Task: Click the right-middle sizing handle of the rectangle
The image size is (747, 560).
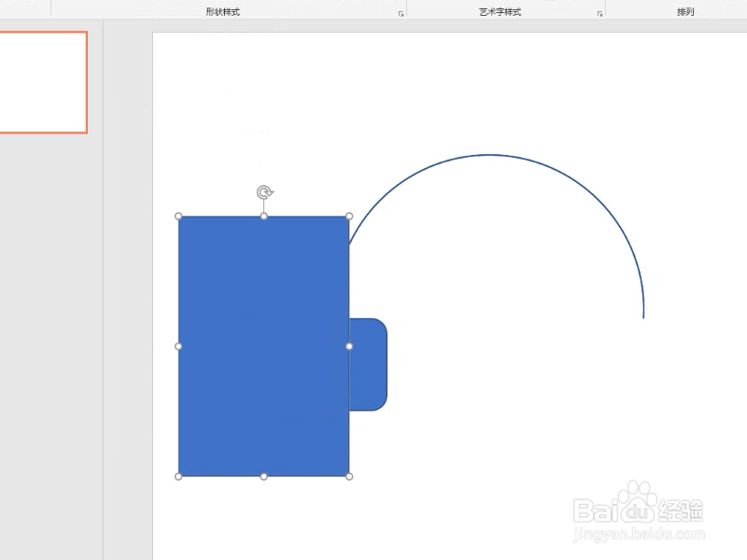Action: 349,346
